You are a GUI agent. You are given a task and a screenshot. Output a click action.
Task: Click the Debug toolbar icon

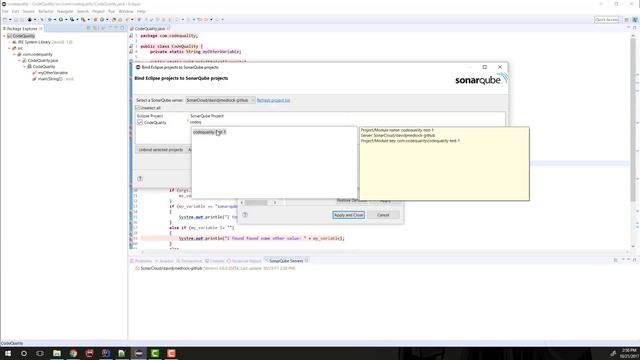click(50, 20)
